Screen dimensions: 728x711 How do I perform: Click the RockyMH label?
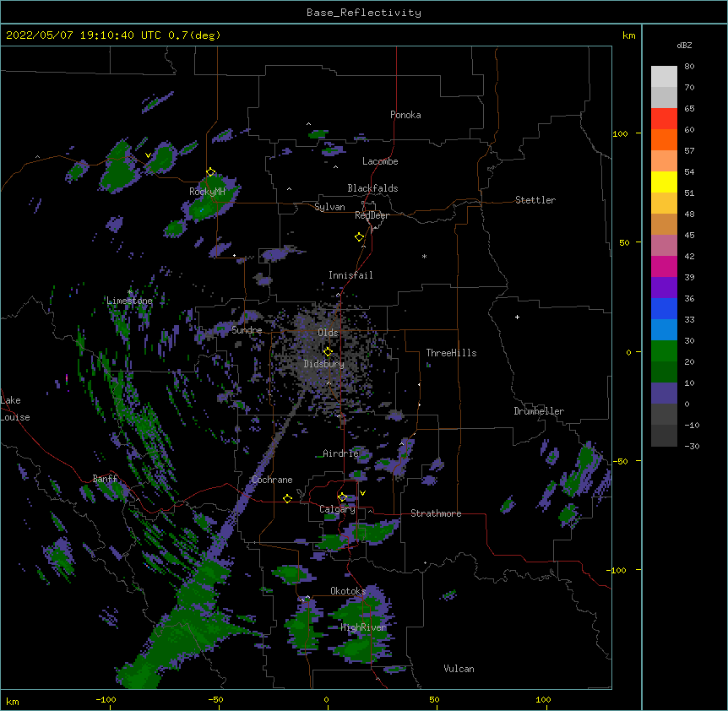(207, 192)
